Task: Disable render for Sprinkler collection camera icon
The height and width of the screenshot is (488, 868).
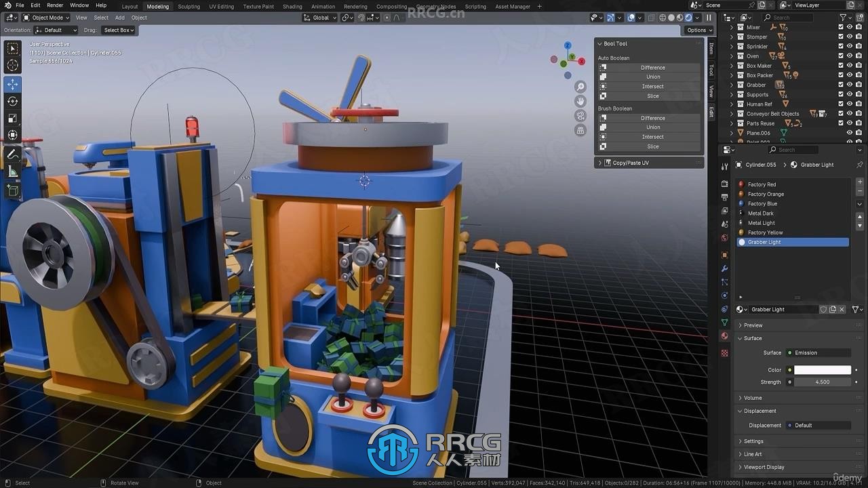Action: pyautogui.click(x=859, y=47)
